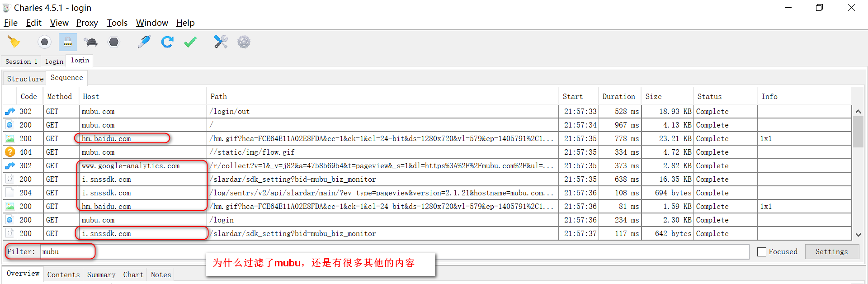The width and height of the screenshot is (868, 284).
Task: Open the File menu
Action: [x=11, y=23]
